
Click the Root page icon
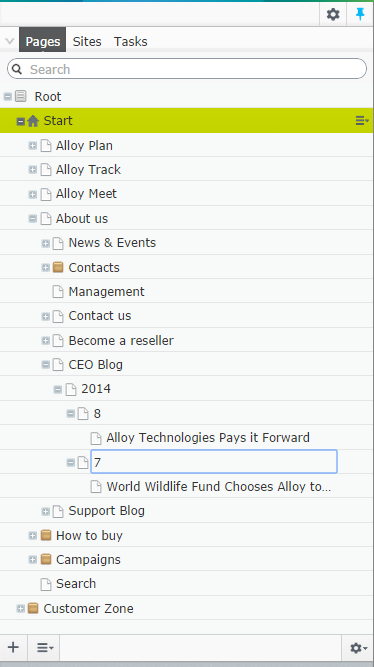pyautogui.click(x=20, y=96)
